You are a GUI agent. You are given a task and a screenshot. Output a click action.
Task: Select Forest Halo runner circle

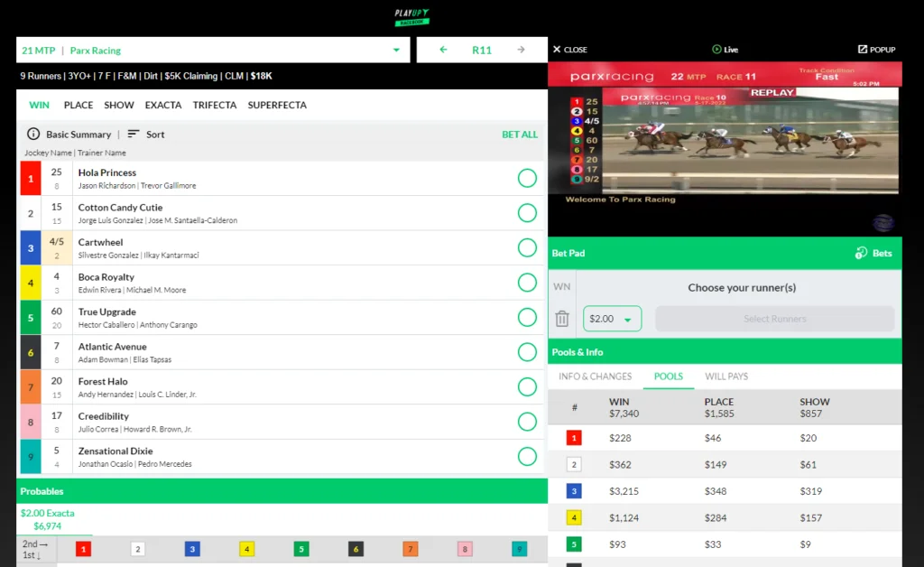pyautogui.click(x=527, y=386)
